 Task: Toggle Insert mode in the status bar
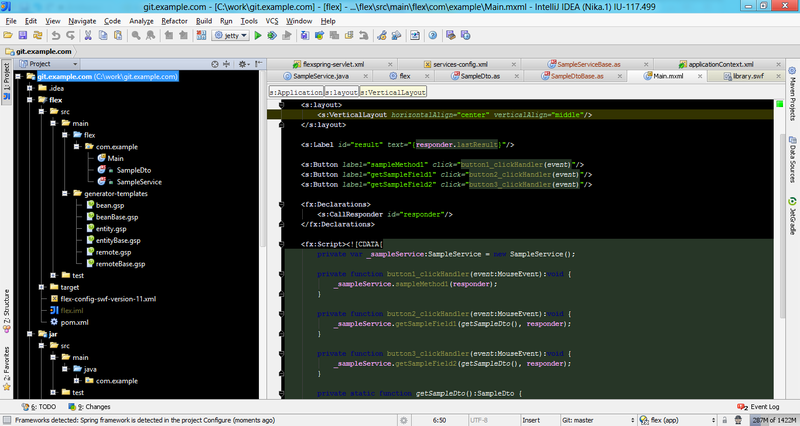pos(531,420)
